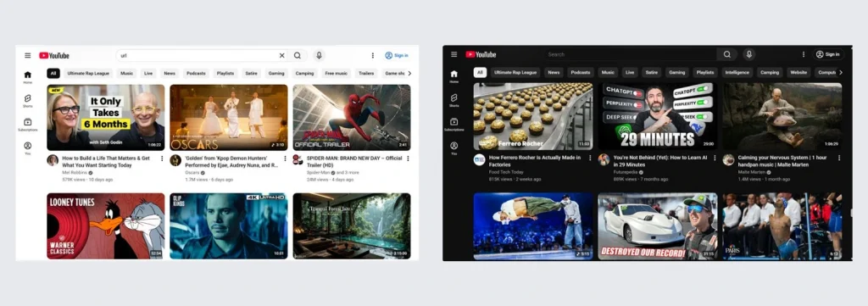Image resolution: width=868 pixels, height=306 pixels.
Task: Open Subscriptions in the dark-theme sidebar
Action: tap(454, 124)
